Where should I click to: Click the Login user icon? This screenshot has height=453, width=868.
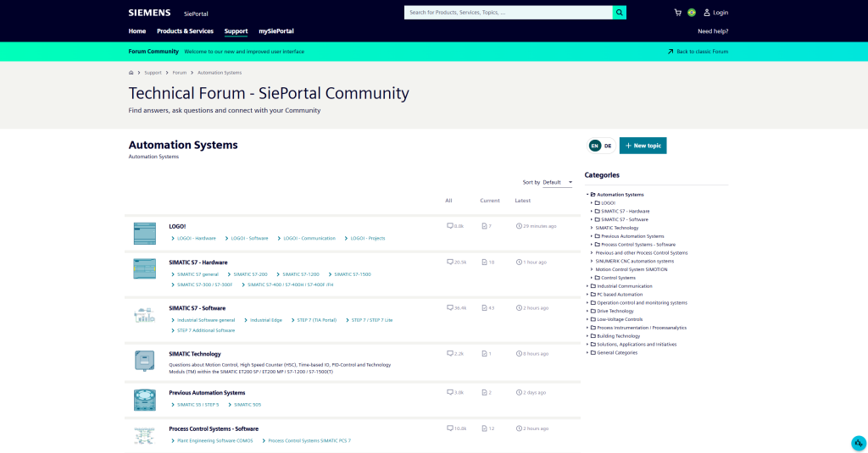(x=707, y=13)
